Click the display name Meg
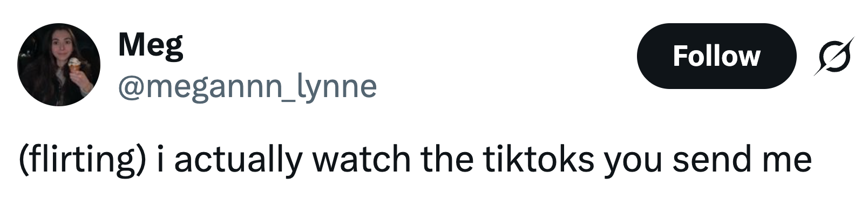Screen dimensions: 868x219 pos(151,45)
